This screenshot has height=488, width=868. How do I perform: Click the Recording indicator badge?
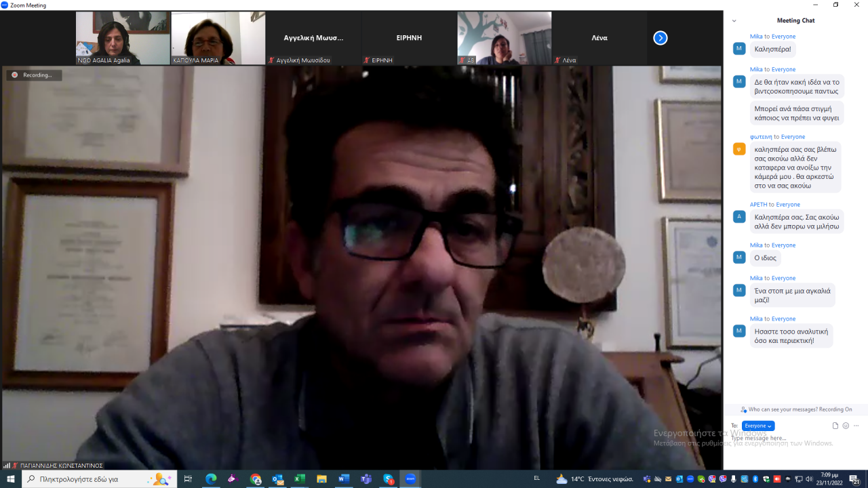[34, 75]
